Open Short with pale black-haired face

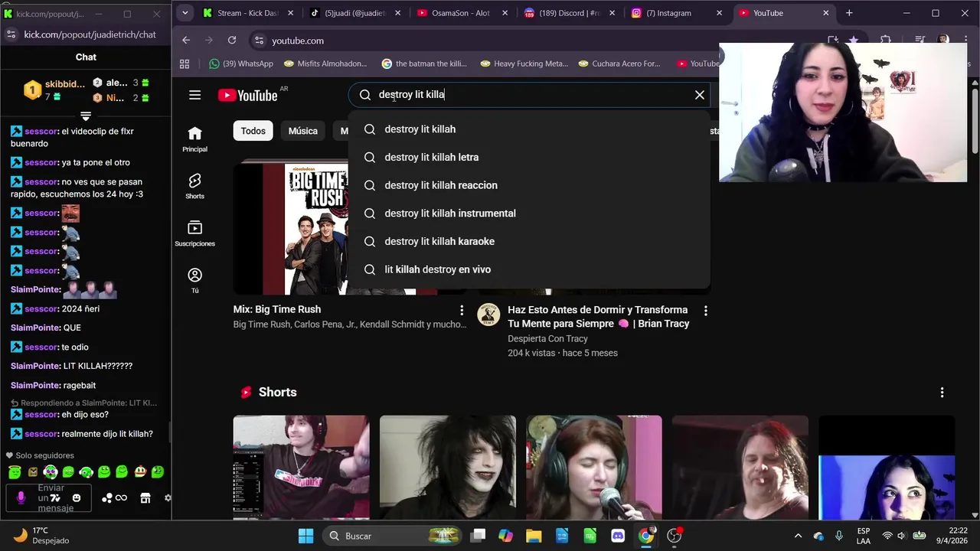coord(448,468)
